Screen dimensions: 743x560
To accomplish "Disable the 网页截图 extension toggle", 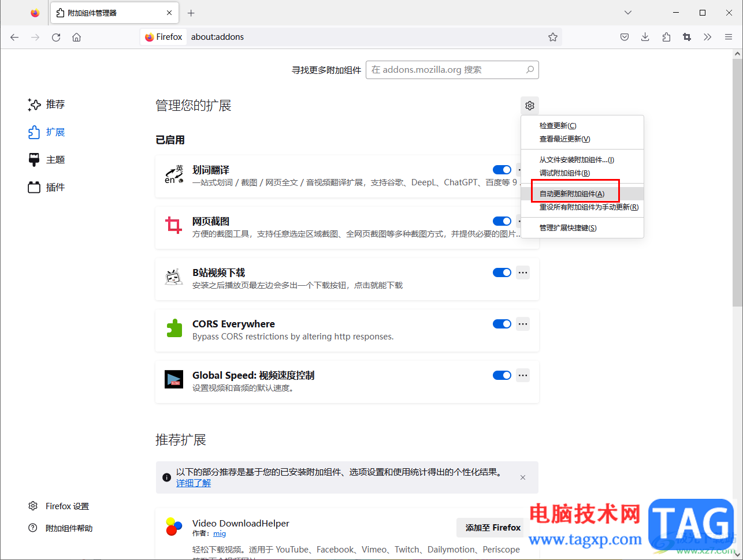I will [502, 221].
